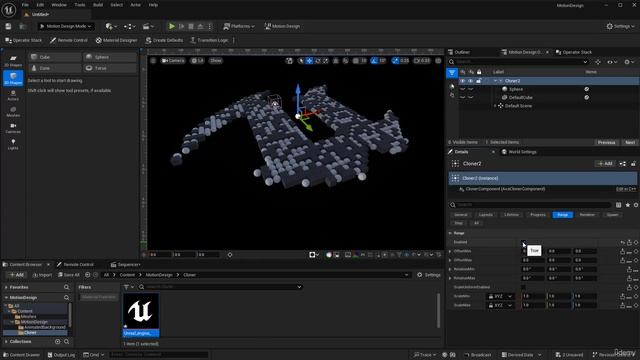640x360 pixels.
Task: Choose the Cone shape tool
Action: (x=55, y=68)
